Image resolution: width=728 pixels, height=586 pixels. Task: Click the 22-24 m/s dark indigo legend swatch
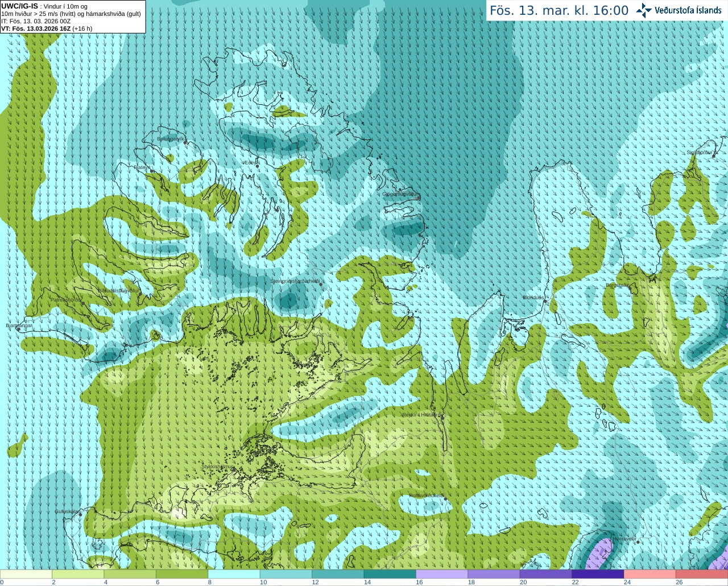click(598, 574)
